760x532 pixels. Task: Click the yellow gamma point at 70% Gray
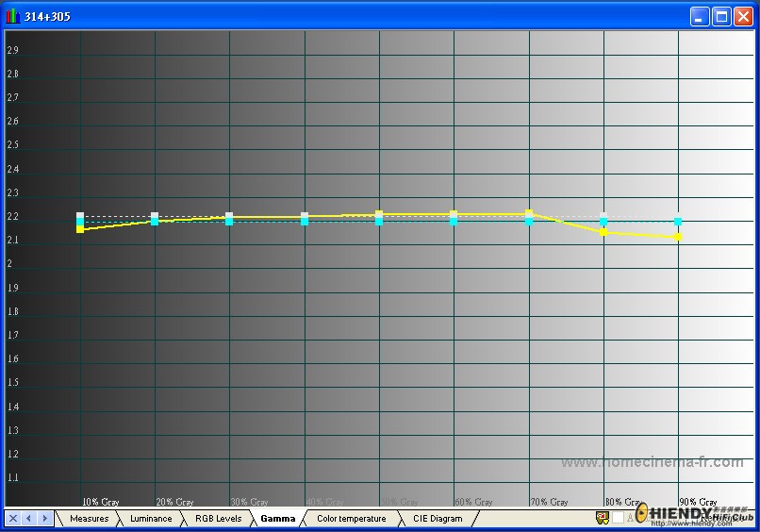pos(529,213)
